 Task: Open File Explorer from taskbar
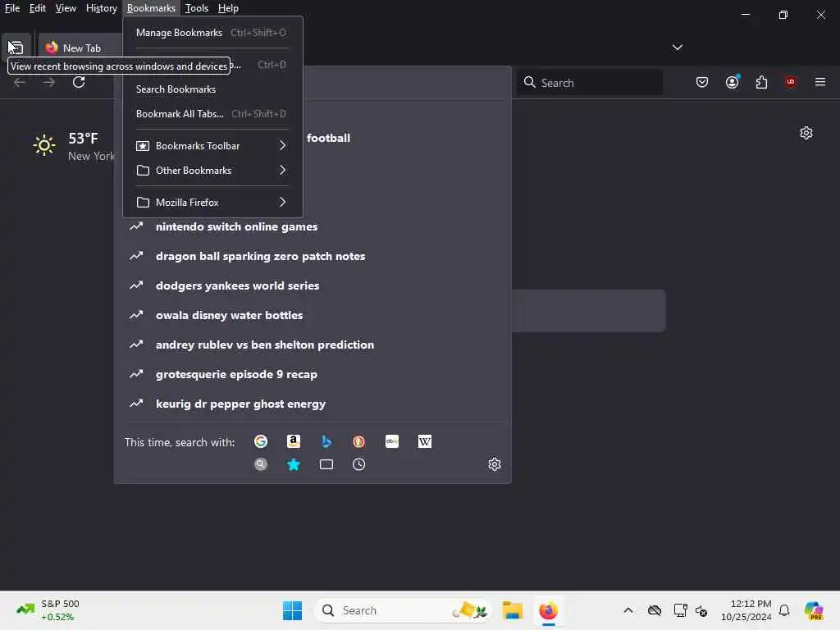pos(512,610)
